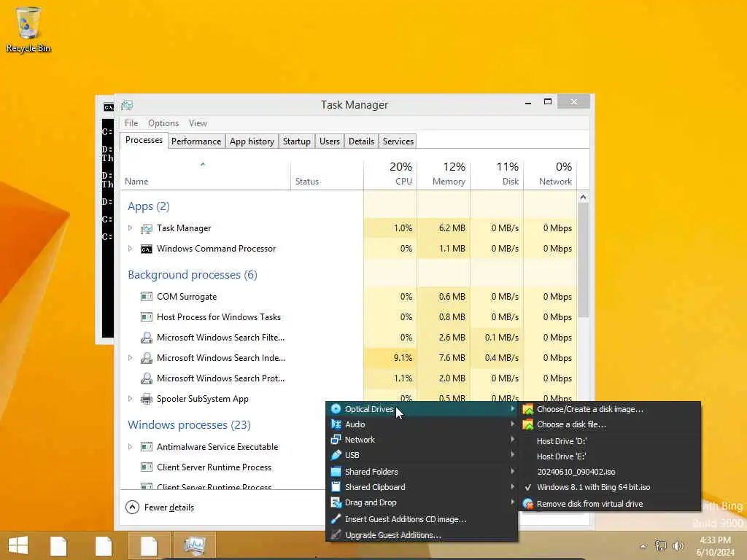Click the Shared Clipboard icon
Viewport: 747px width, 560px height.
336,486
